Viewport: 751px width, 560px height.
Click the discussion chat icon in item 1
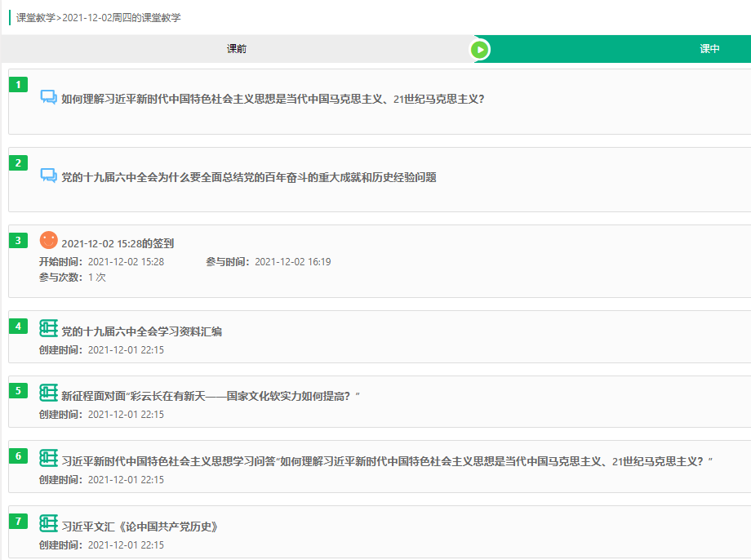point(48,97)
